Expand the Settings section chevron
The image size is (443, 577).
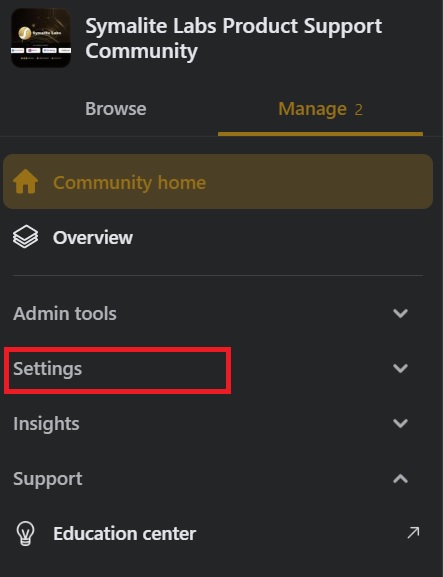[400, 368]
